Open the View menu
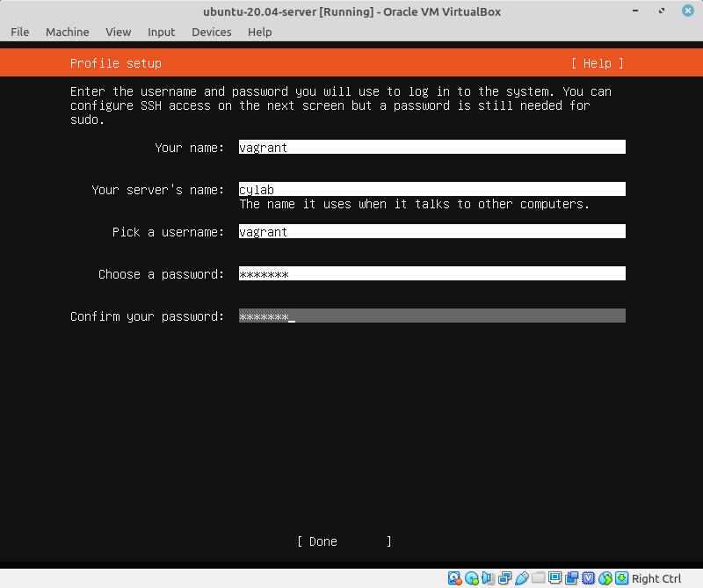This screenshot has height=588, width=703. click(x=119, y=33)
